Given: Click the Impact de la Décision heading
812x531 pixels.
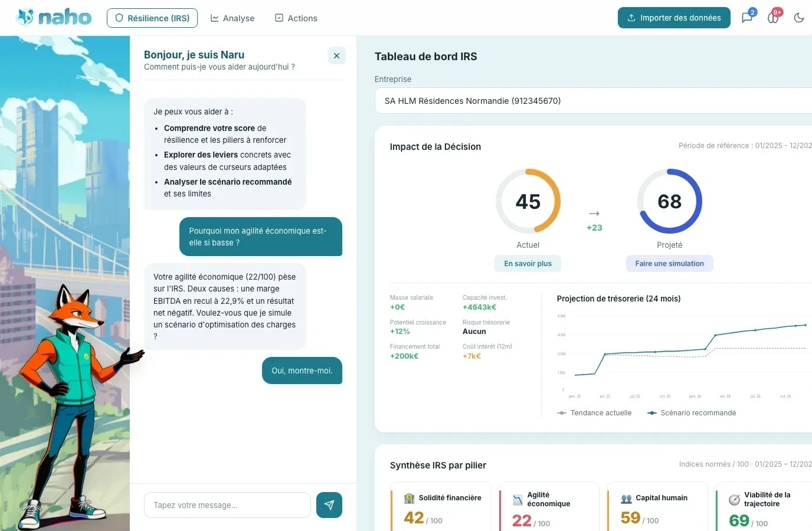Looking at the screenshot, I should click(436, 147).
